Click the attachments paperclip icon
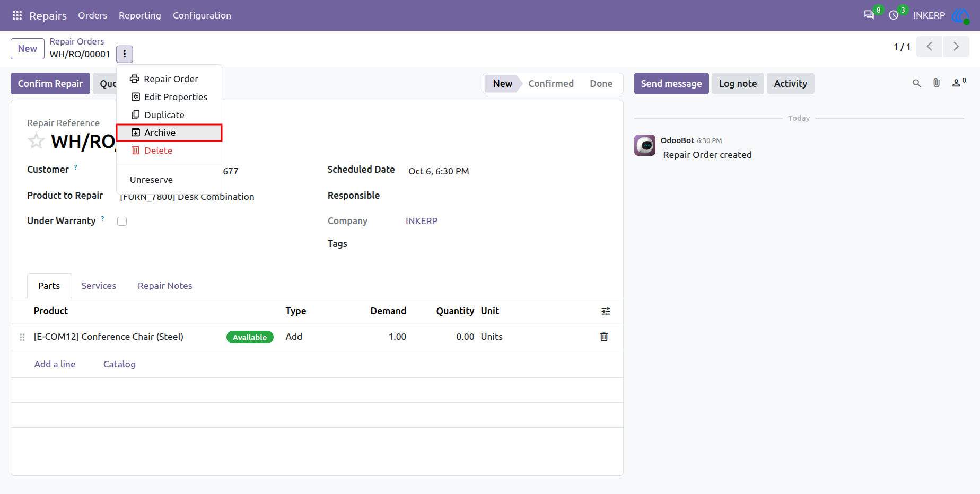Viewport: 980px width, 494px height. (x=937, y=83)
